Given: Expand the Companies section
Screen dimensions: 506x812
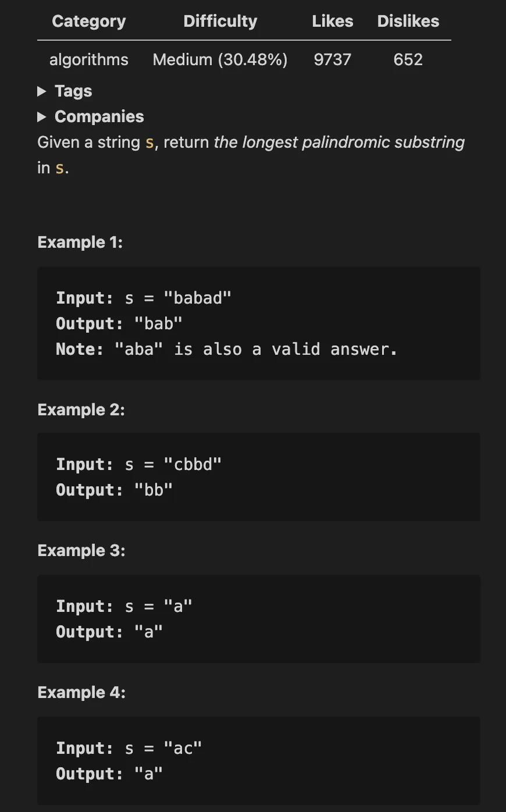Looking at the screenshot, I should click(x=99, y=116).
